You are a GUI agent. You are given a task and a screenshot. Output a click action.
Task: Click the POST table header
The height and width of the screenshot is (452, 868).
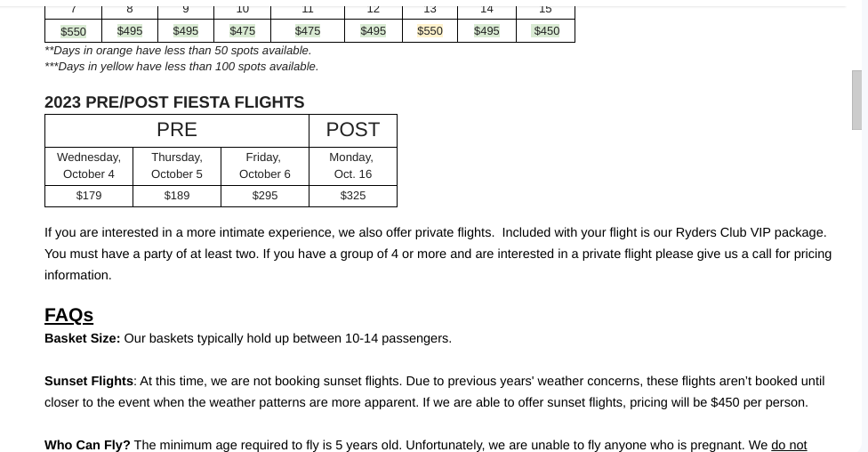pos(353,130)
